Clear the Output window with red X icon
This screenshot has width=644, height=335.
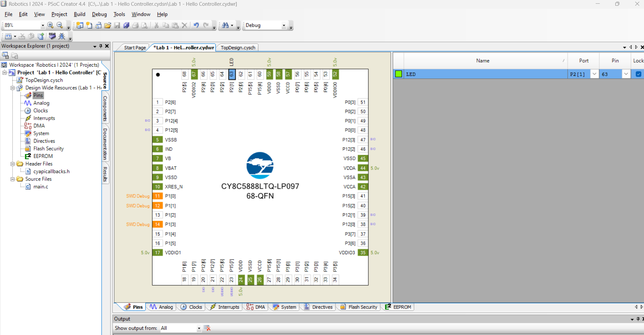[x=207, y=328]
